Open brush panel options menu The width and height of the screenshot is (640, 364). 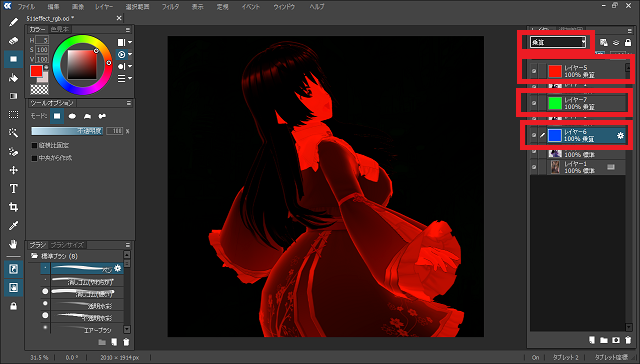[128, 245]
